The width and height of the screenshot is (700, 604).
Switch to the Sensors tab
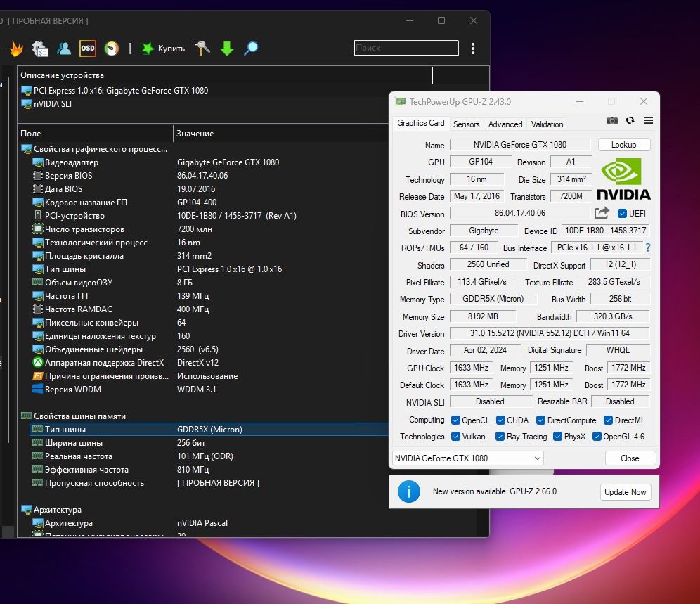click(466, 124)
